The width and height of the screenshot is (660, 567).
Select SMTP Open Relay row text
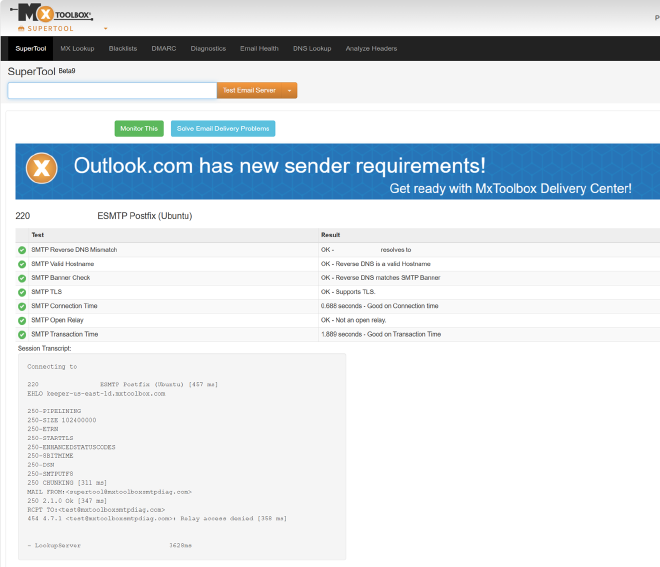click(57, 320)
